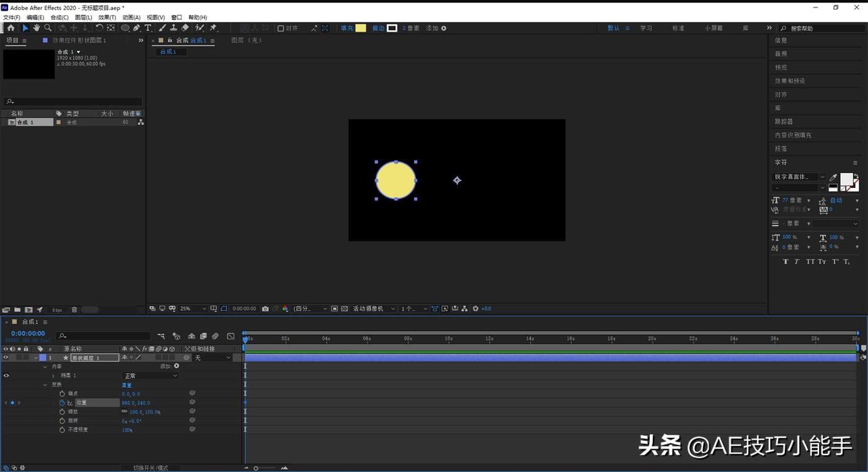
Task: Open the 活动摄像机 camera dropdown
Action: click(374, 308)
